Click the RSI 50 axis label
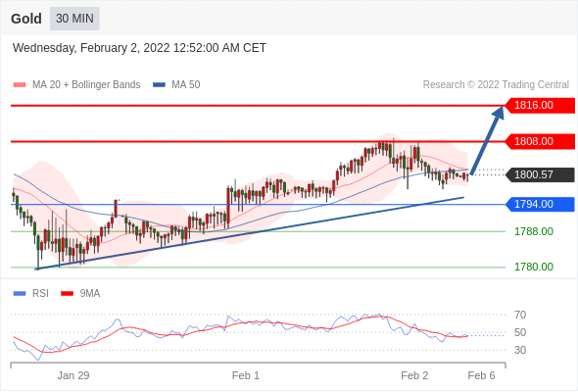The height and width of the screenshot is (392, 578). pos(520,332)
